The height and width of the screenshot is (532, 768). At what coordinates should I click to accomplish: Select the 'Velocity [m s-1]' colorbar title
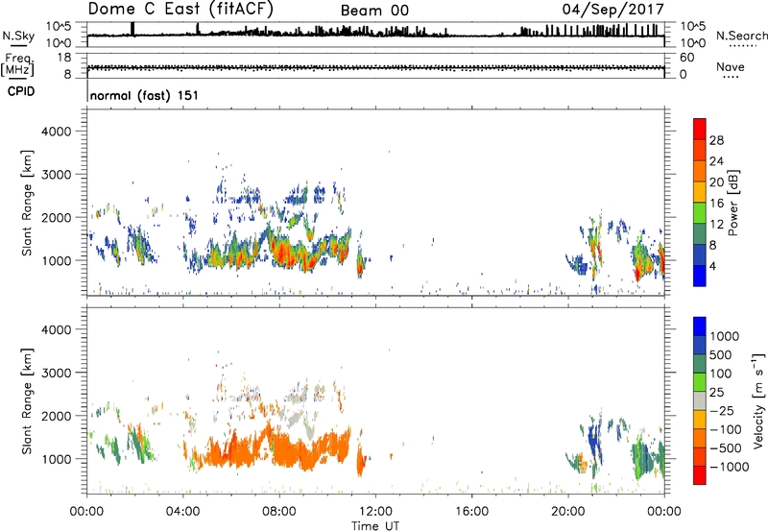click(x=758, y=400)
